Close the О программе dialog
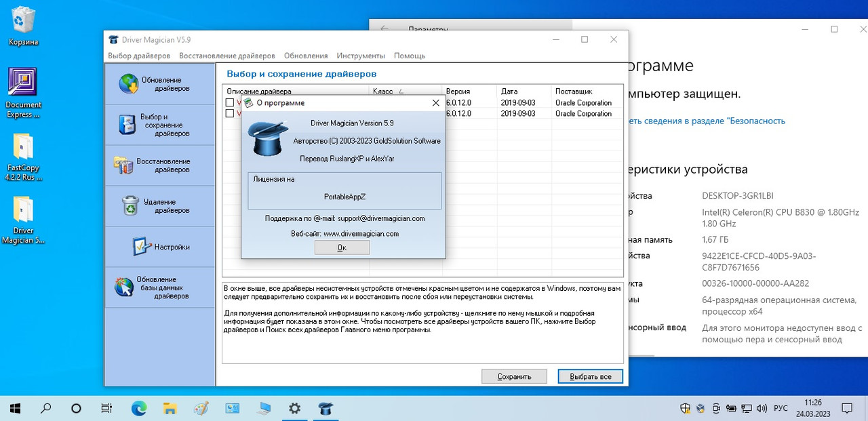 click(436, 103)
